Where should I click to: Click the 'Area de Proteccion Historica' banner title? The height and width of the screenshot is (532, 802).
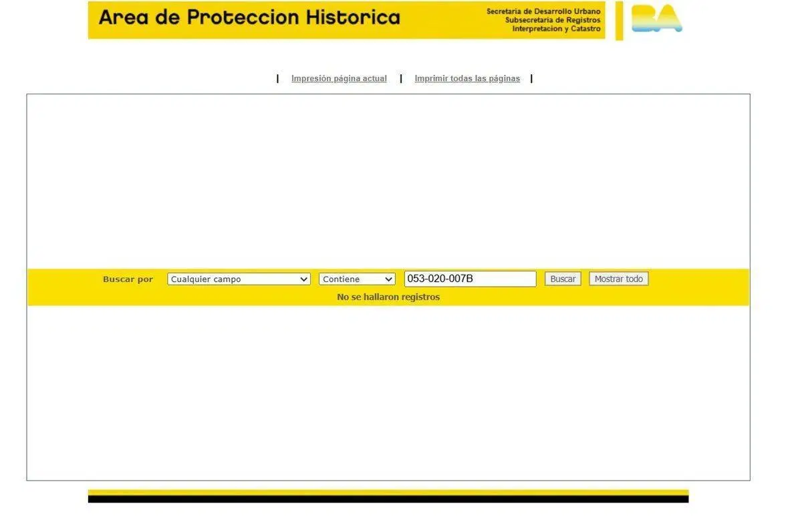point(249,17)
